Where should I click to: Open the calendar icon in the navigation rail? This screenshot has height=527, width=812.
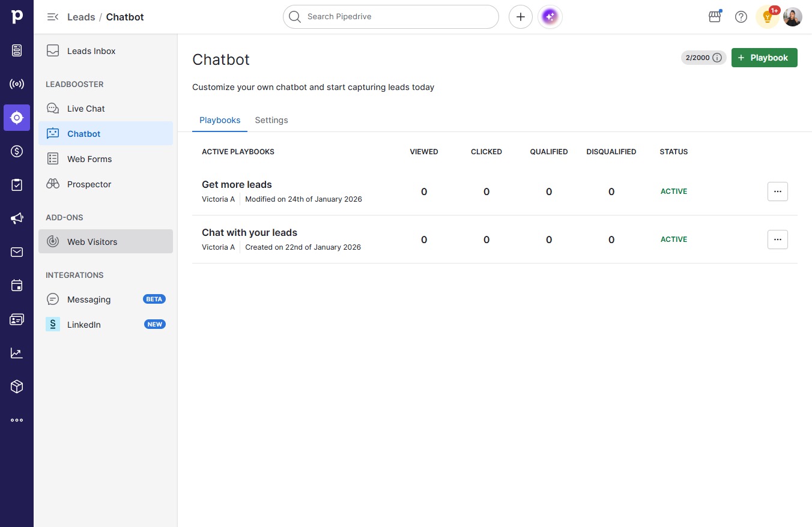17,286
